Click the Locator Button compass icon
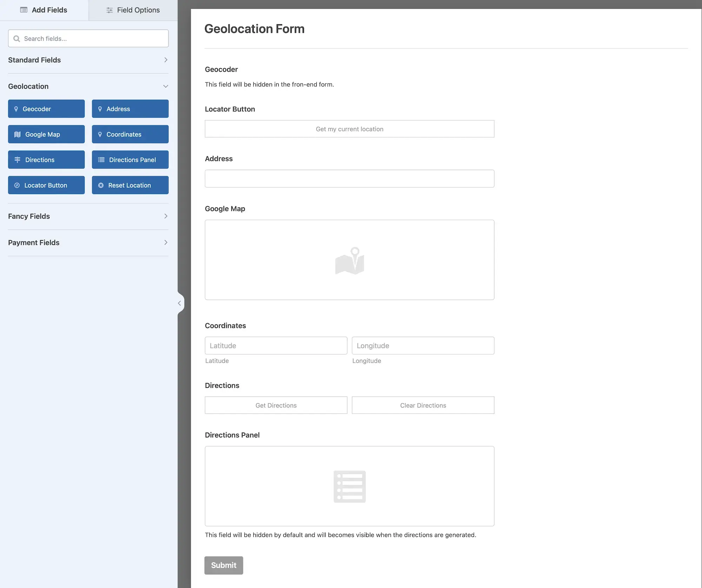 17,185
